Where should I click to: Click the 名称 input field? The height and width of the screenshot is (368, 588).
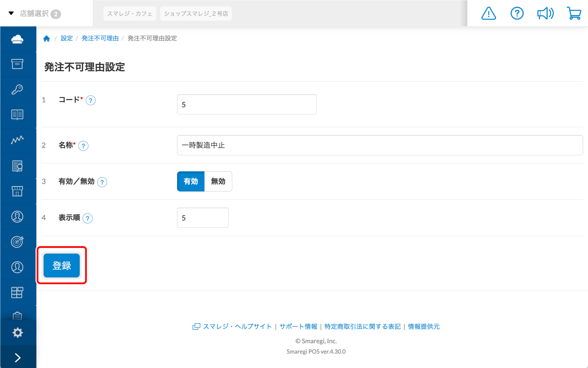pyautogui.click(x=380, y=145)
